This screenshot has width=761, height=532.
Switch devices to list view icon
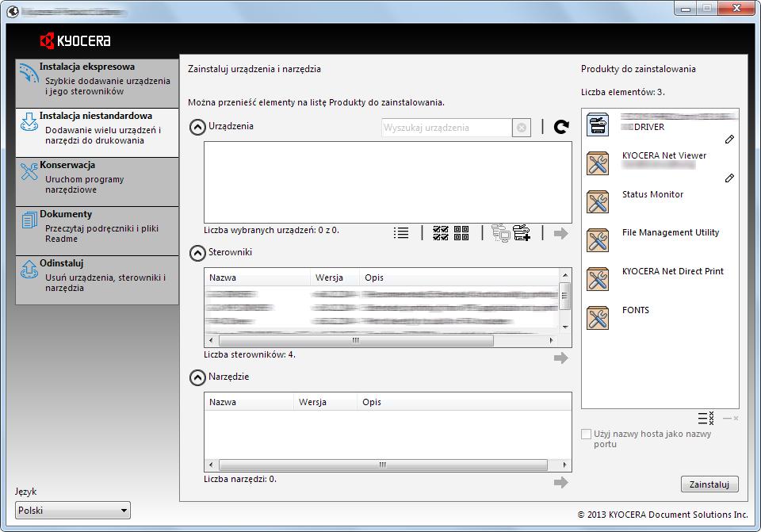pos(401,233)
